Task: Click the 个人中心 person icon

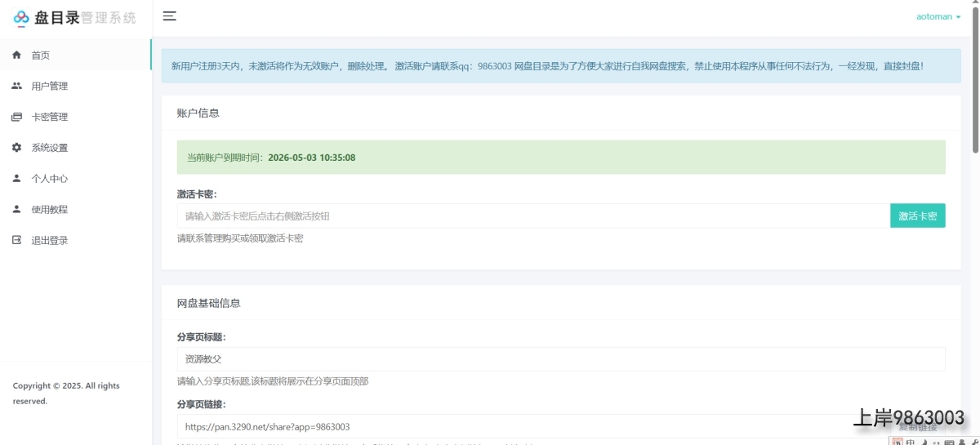Action: [16, 179]
